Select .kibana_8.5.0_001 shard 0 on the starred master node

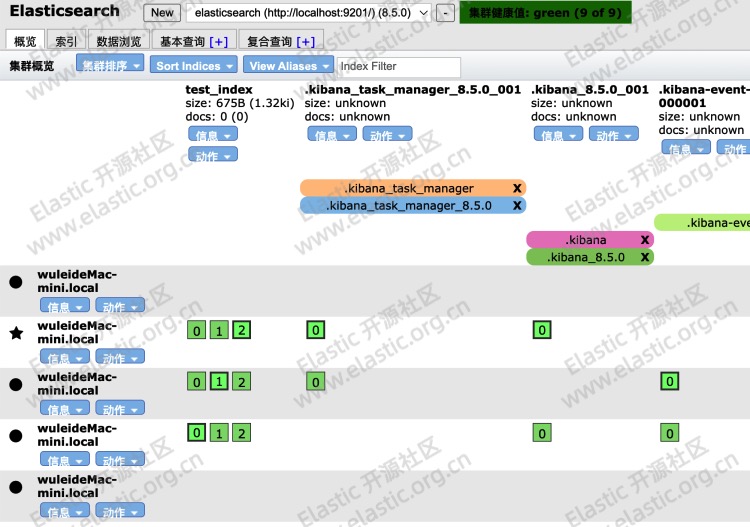pyautogui.click(x=542, y=330)
